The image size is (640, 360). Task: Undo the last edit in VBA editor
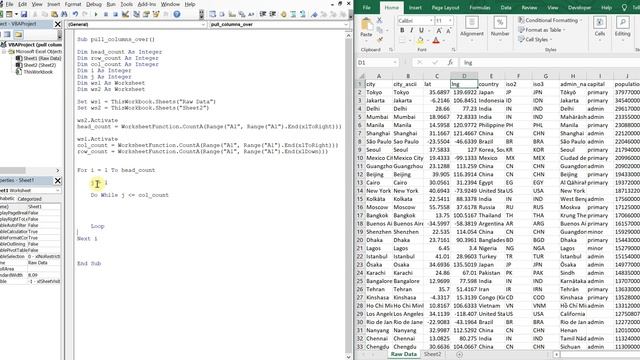(76, 14)
